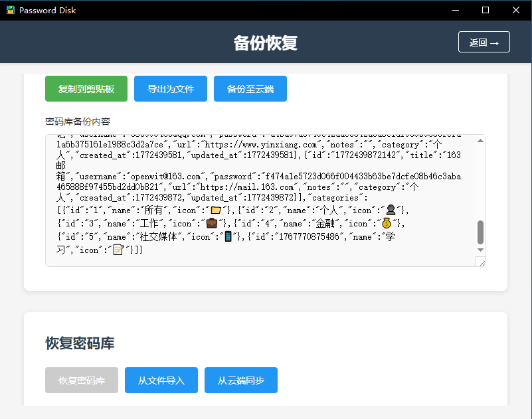This screenshot has height=419, width=532.
Task: Click the money bag emoji in backup text
Action: click(387, 223)
